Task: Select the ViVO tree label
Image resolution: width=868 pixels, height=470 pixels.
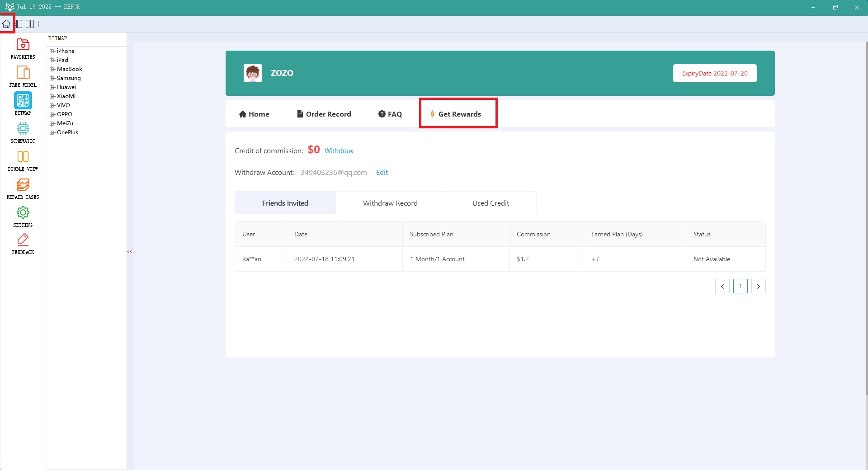Action: tap(63, 105)
